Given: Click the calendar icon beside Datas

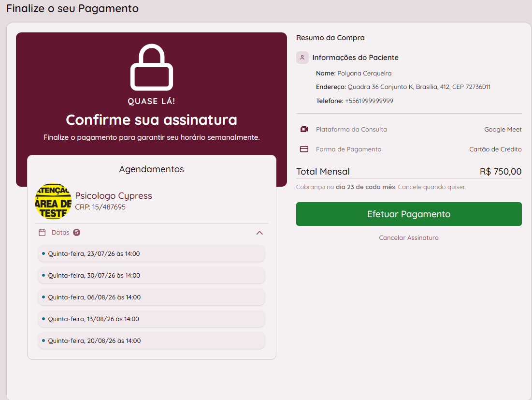Looking at the screenshot, I should (x=42, y=233).
